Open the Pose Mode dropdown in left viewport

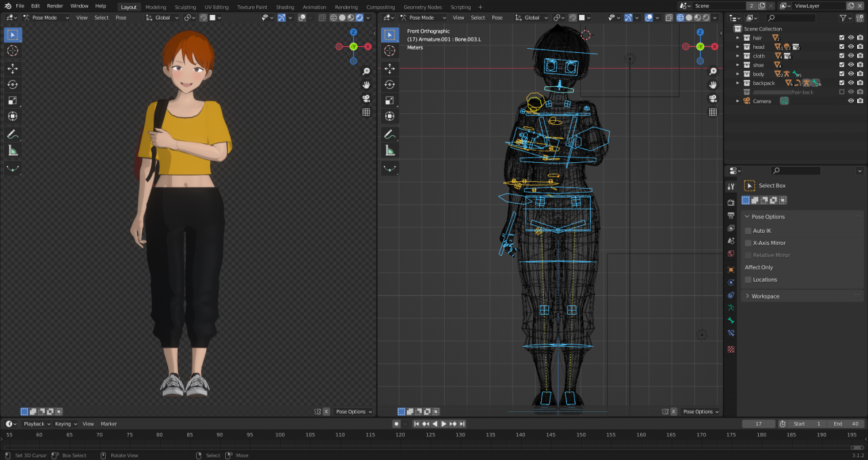[45, 18]
